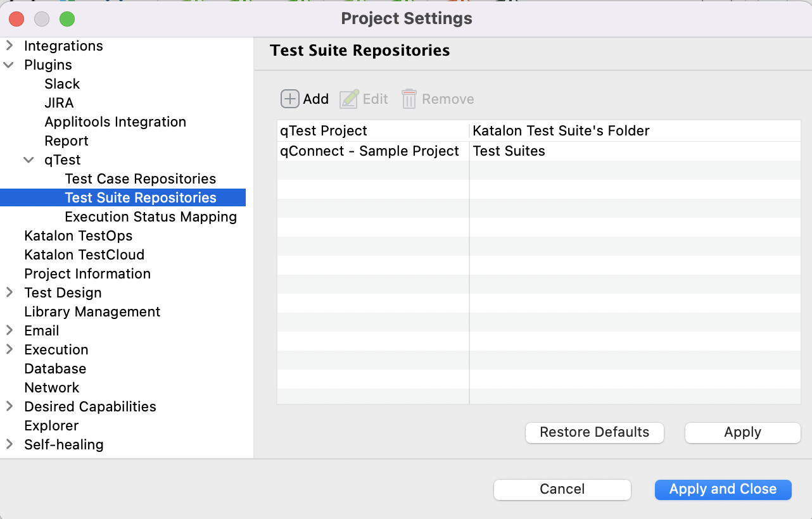The image size is (812, 519).
Task: Click the Restore Defaults button
Action: (594, 432)
